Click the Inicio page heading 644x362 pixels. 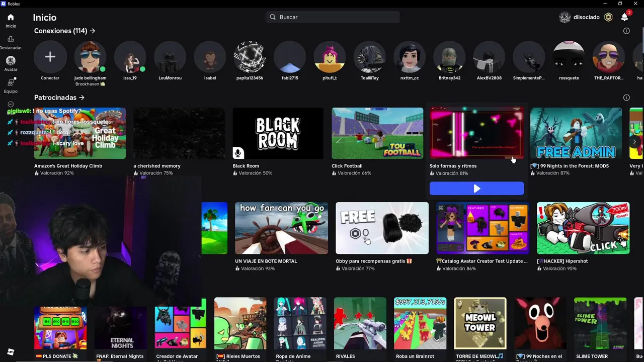coord(45,17)
